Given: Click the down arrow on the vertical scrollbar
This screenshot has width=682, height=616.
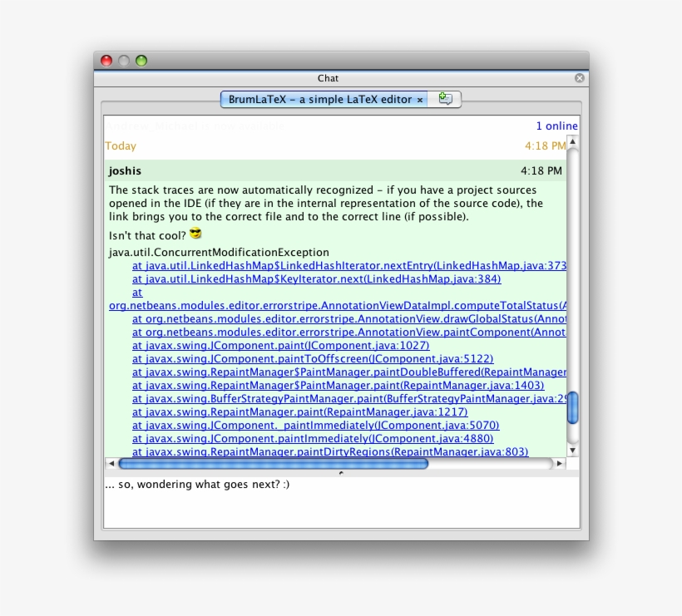Looking at the screenshot, I should (572, 451).
